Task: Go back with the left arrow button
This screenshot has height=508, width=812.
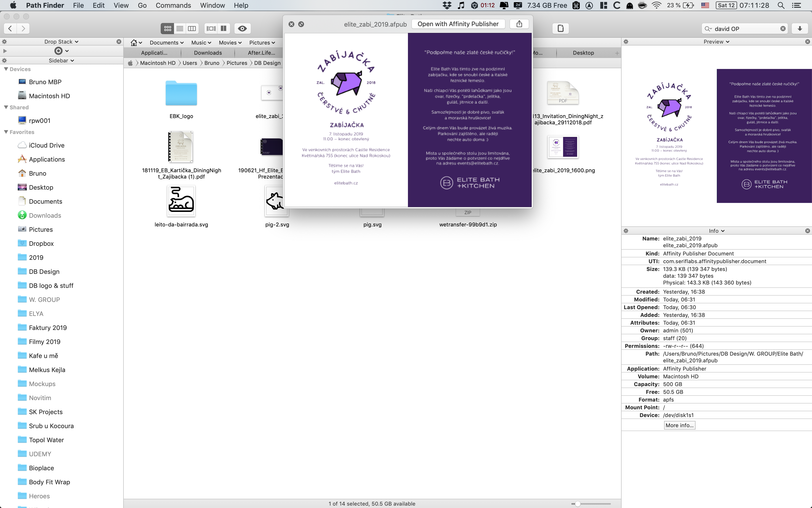Action: [10, 29]
